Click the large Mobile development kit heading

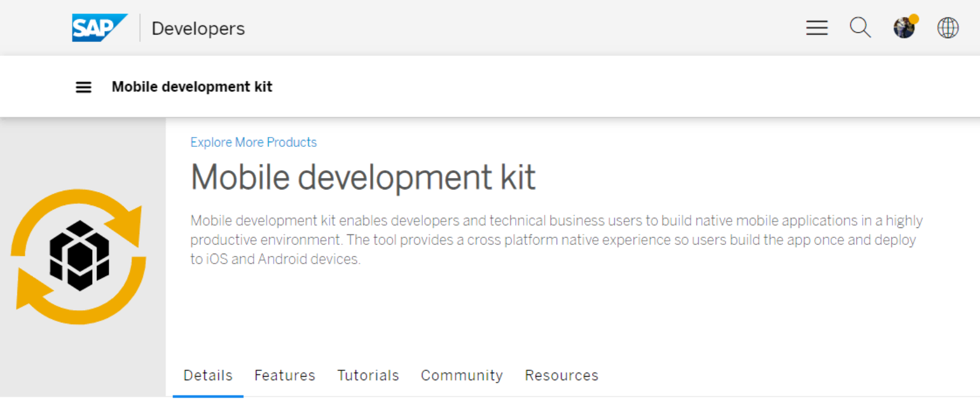363,177
